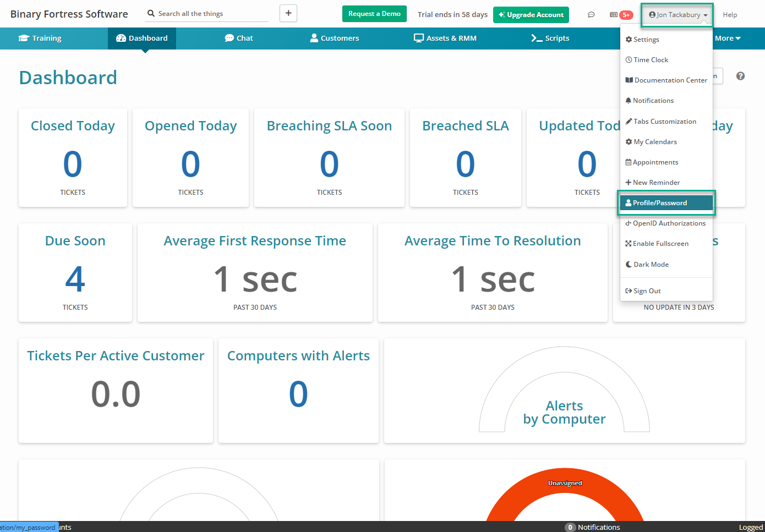This screenshot has height=532, width=765.
Task: Click the dashboard help question mark icon
Action: coord(740,76)
